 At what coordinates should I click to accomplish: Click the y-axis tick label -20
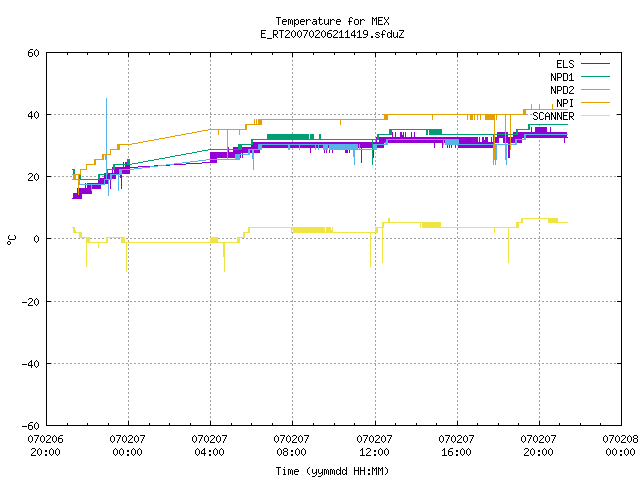(x=31, y=302)
